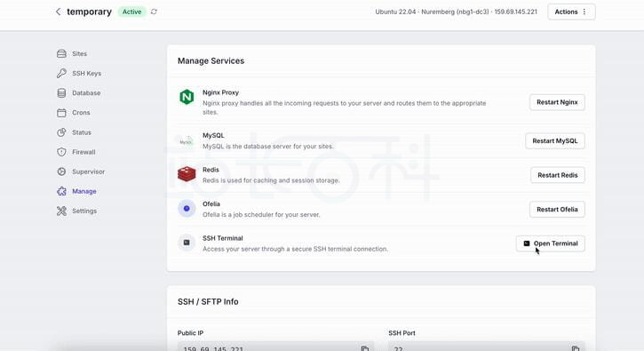Click 'Access your server through' description

coord(295,249)
